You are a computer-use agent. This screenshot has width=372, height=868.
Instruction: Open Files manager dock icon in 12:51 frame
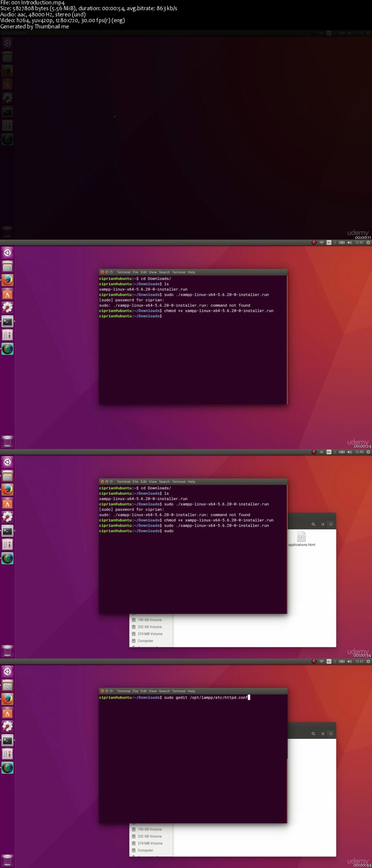7,685
